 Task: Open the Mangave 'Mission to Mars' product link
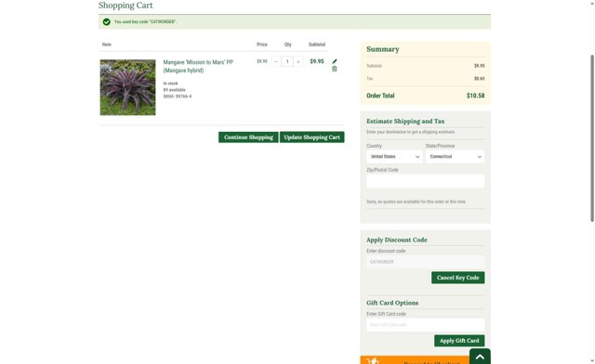click(198, 66)
